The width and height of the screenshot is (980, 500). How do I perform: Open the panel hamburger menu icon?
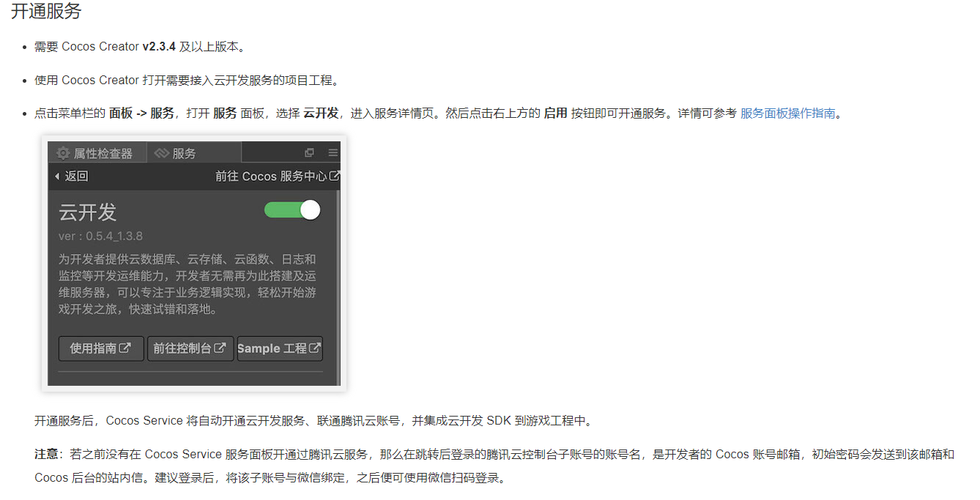point(333,152)
